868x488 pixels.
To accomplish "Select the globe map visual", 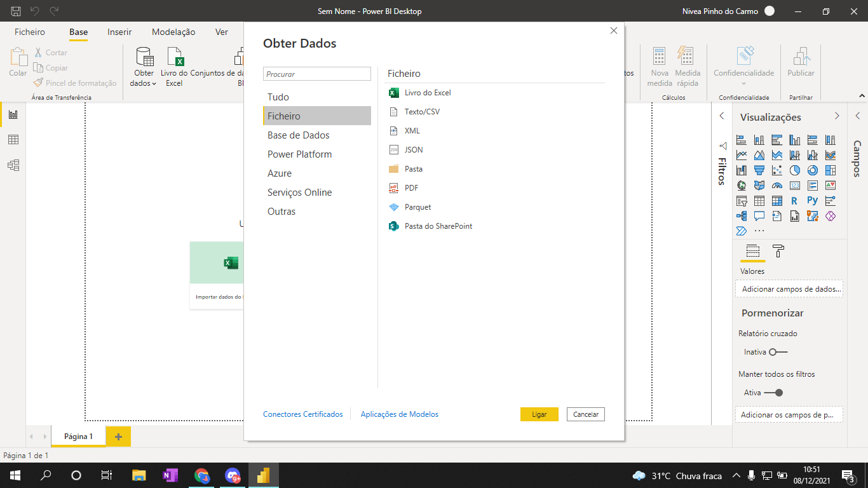I will (742, 186).
